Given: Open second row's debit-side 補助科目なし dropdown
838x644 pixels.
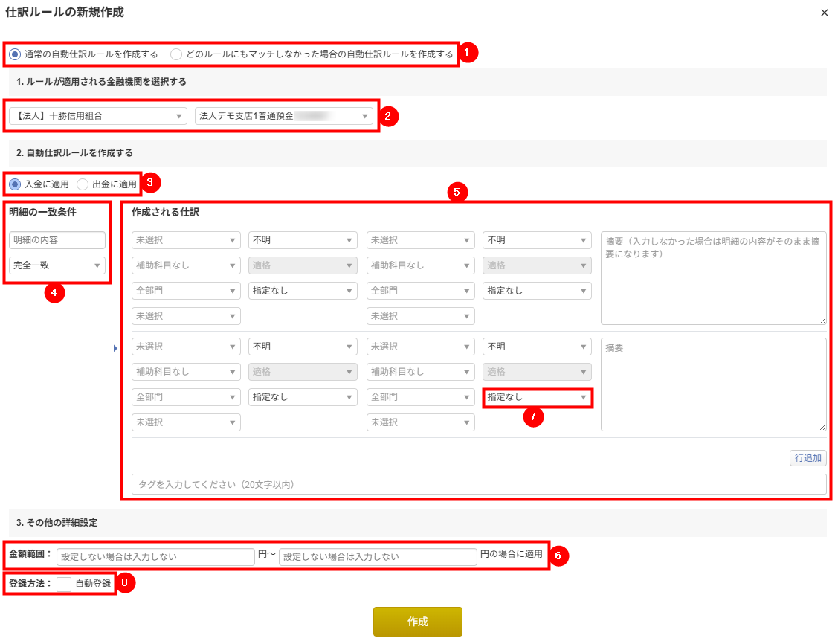Looking at the screenshot, I should tap(186, 372).
